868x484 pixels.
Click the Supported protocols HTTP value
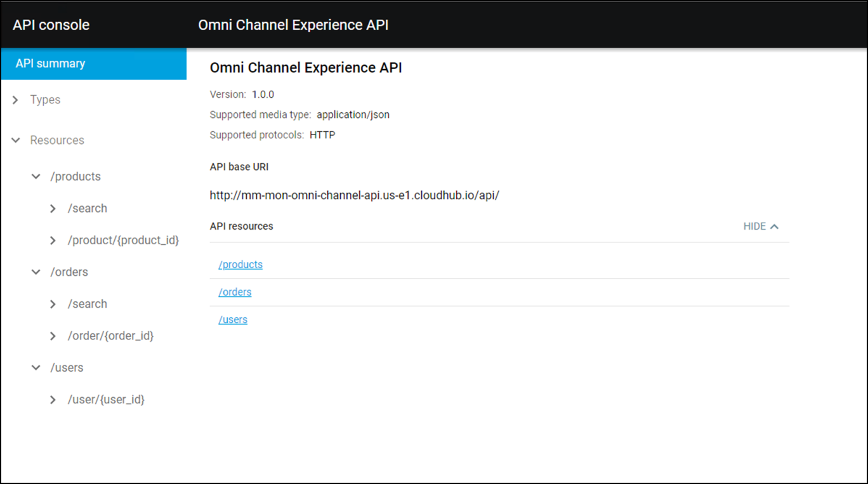(x=322, y=135)
